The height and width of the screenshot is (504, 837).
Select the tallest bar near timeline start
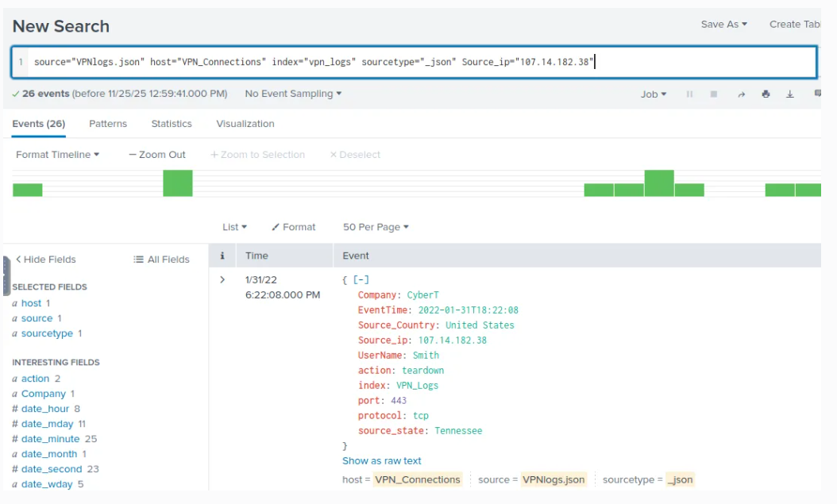178,183
